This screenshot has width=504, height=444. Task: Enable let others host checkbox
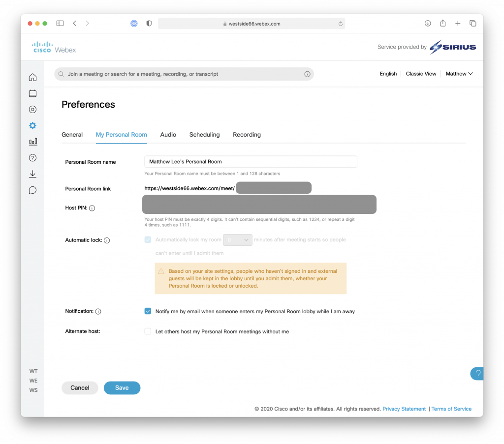(x=148, y=331)
